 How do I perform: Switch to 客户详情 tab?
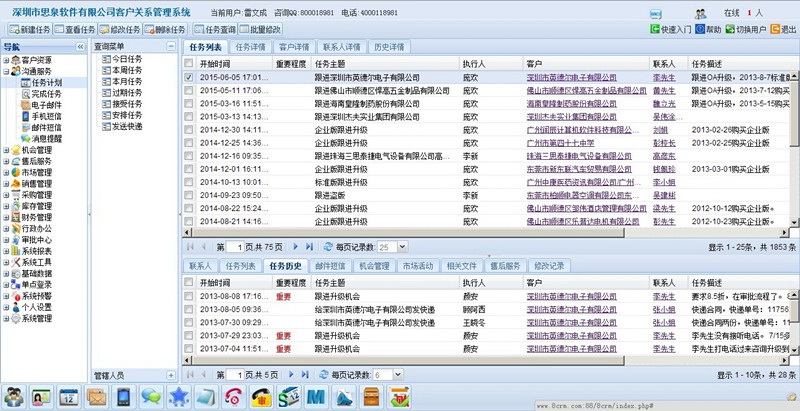(x=294, y=47)
